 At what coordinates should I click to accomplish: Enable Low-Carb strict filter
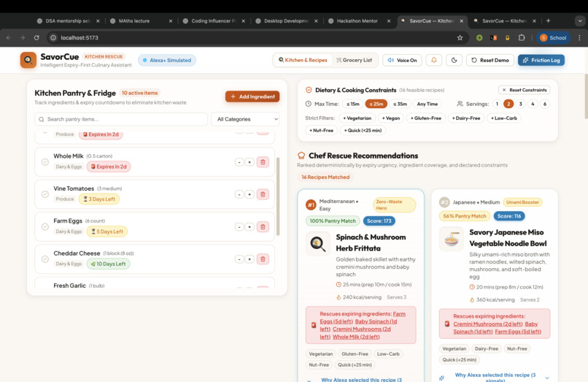pyautogui.click(x=504, y=118)
